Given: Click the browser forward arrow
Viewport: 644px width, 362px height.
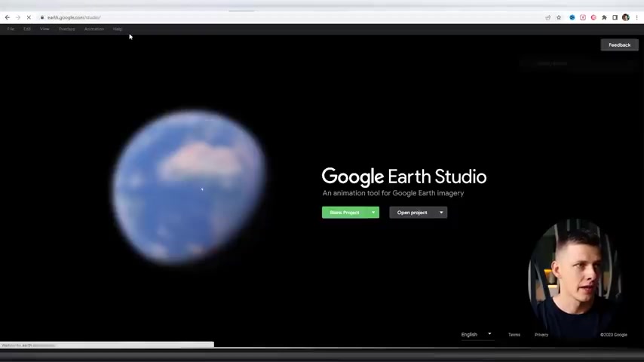Looking at the screenshot, I should coord(18,17).
